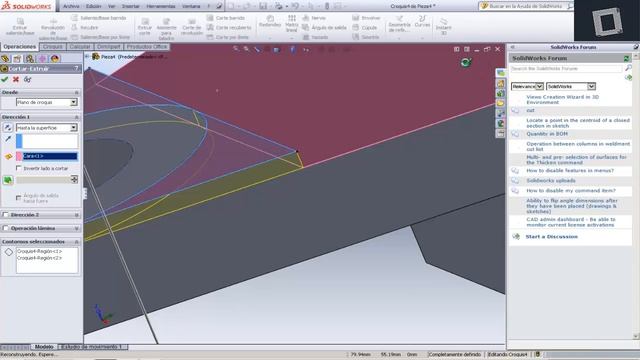Click the Instant 3D tool
The height and width of the screenshot is (360, 640).
443,27
